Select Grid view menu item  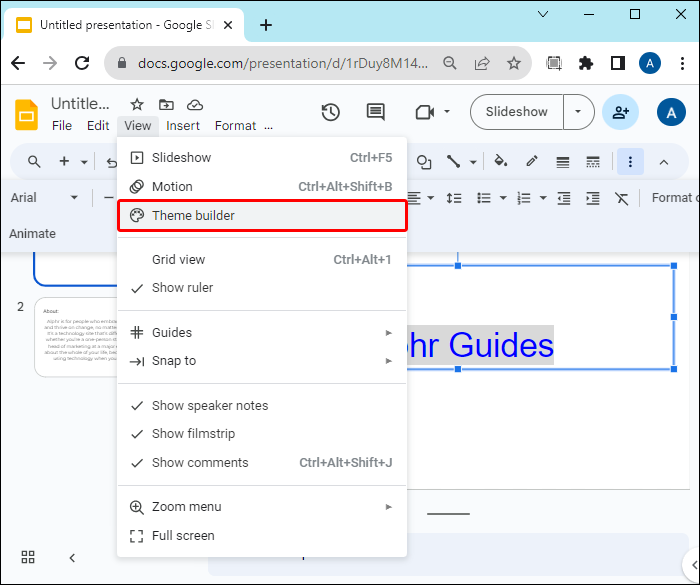pos(262,259)
